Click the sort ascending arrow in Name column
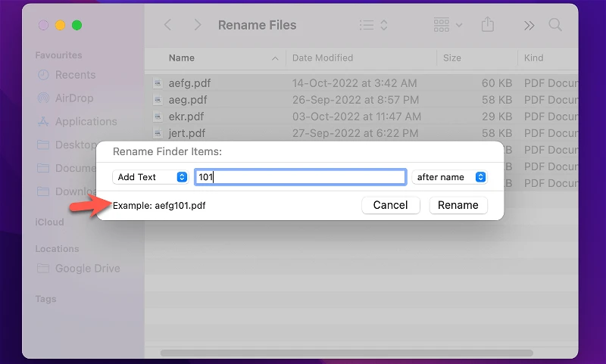 275,58
